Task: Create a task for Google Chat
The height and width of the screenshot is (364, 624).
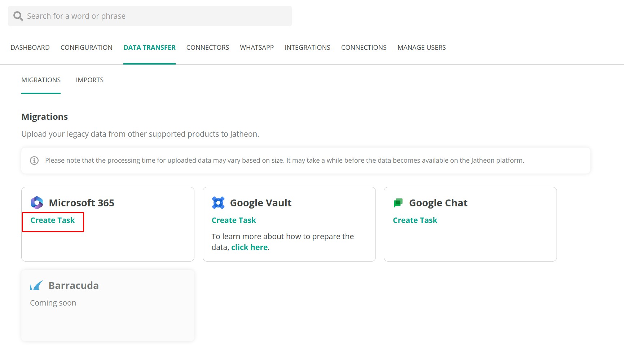Action: 415,220
